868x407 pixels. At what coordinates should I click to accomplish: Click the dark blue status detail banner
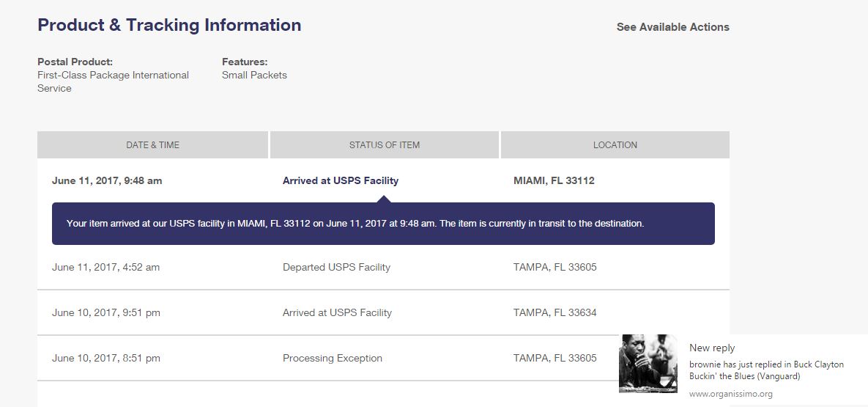tap(383, 224)
